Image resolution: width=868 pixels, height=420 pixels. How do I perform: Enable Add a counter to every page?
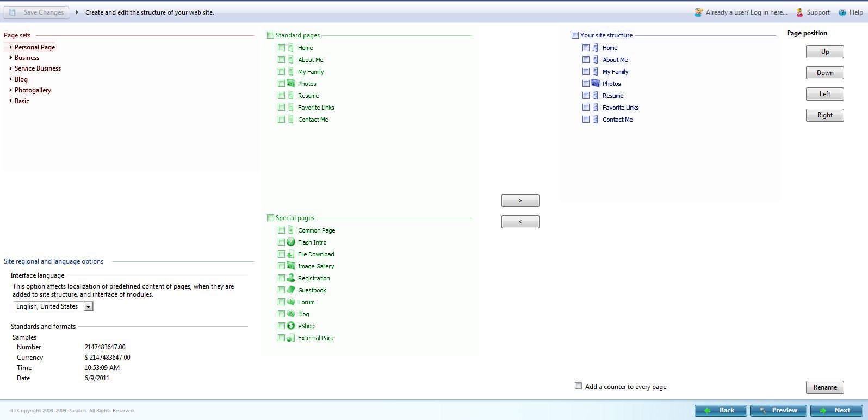coord(578,386)
